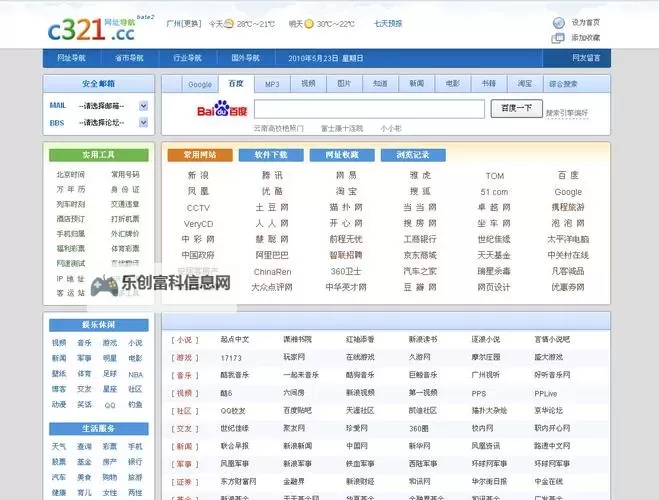Open the 淘宝 link in common sites
659x500 pixels.
click(346, 191)
